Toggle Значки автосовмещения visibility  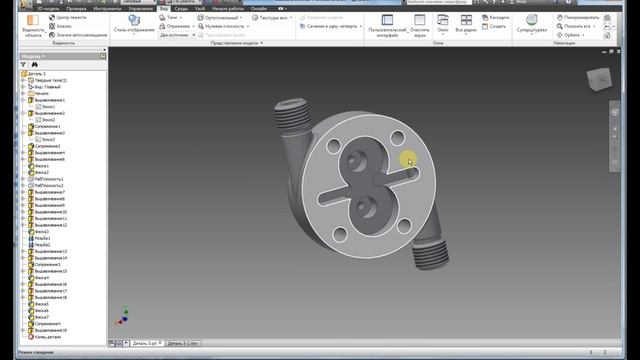click(78, 35)
